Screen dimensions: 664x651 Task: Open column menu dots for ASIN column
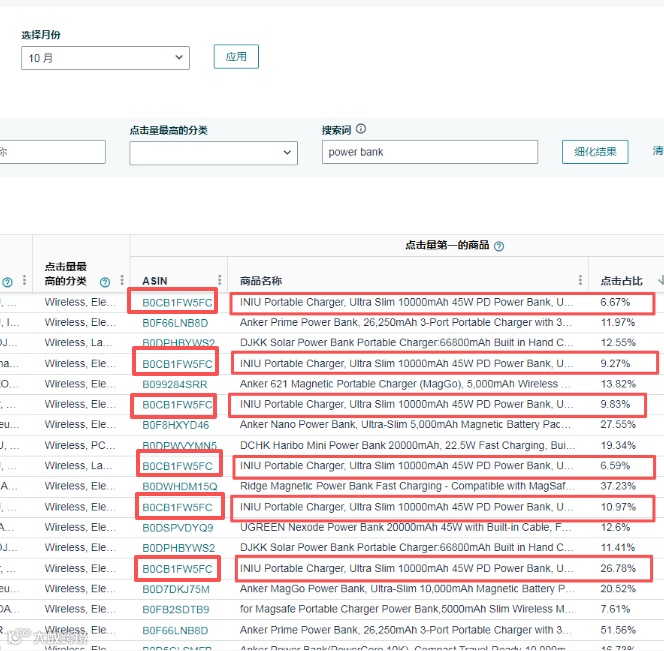[219, 280]
